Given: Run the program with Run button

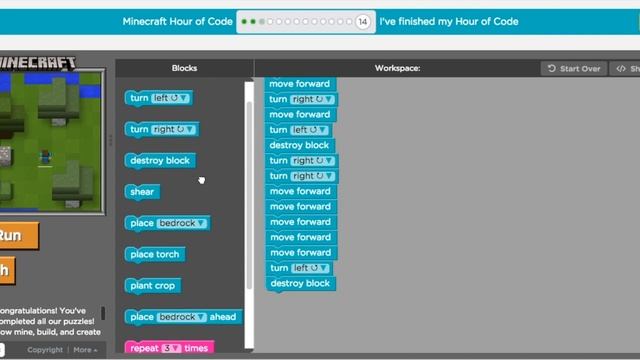Looking at the screenshot, I should pyautogui.click(x=19, y=236).
